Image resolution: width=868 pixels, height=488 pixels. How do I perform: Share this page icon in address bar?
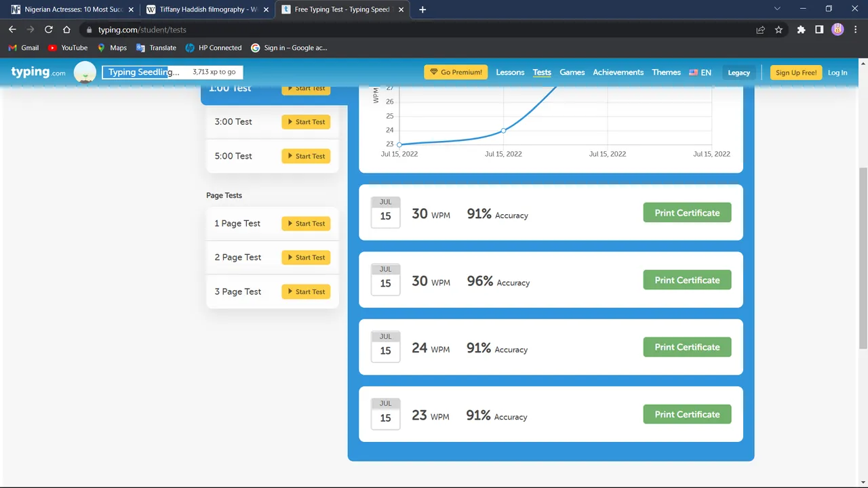(761, 30)
